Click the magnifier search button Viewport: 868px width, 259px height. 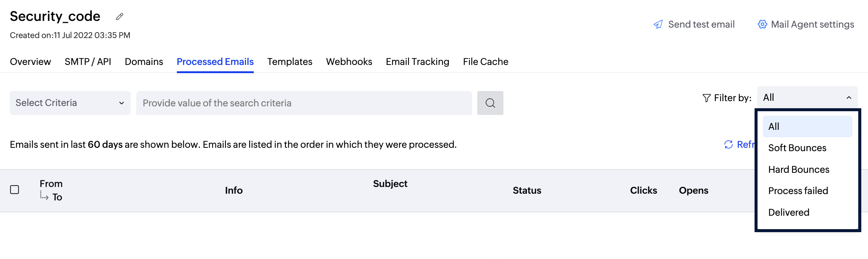(x=490, y=103)
